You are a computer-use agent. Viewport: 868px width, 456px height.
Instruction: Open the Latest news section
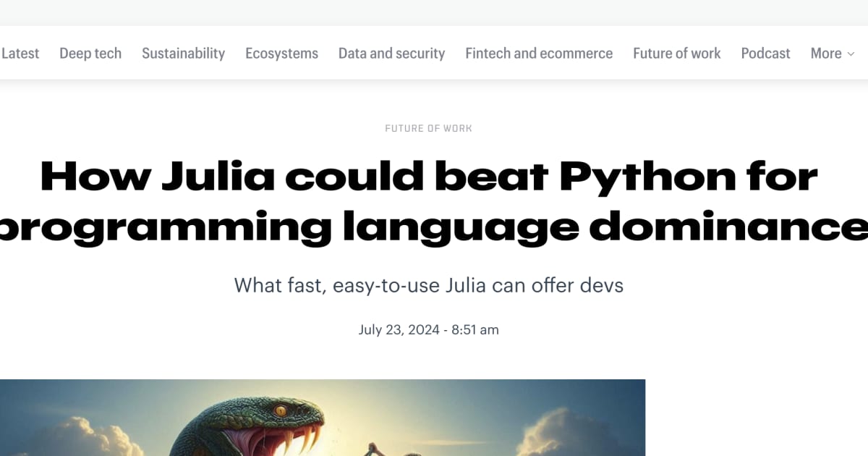[20, 53]
